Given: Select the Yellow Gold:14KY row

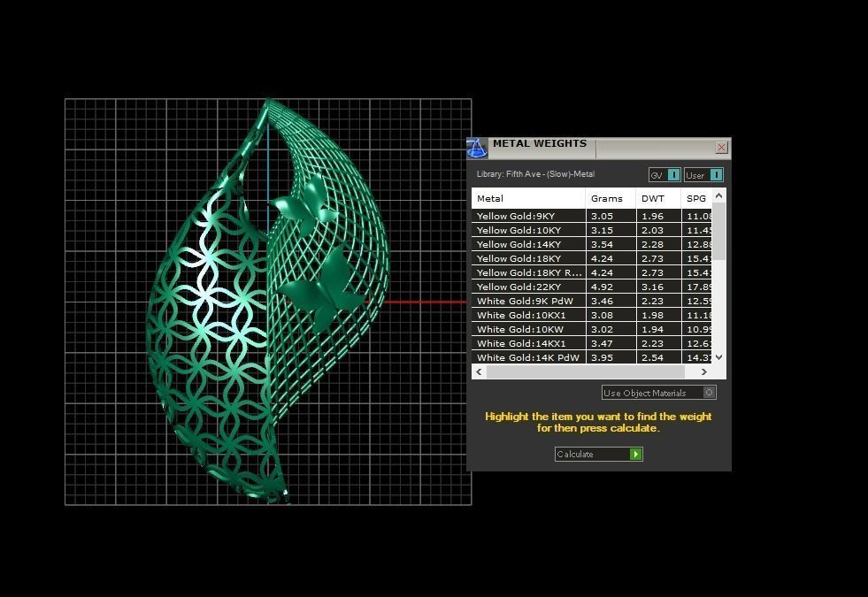Looking at the screenshot, I should tap(592, 244).
